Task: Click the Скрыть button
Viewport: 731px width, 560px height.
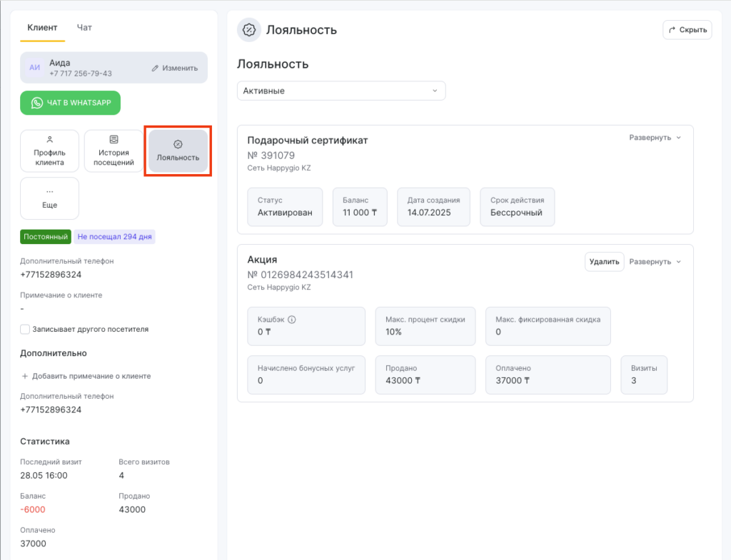Action: [x=687, y=30]
